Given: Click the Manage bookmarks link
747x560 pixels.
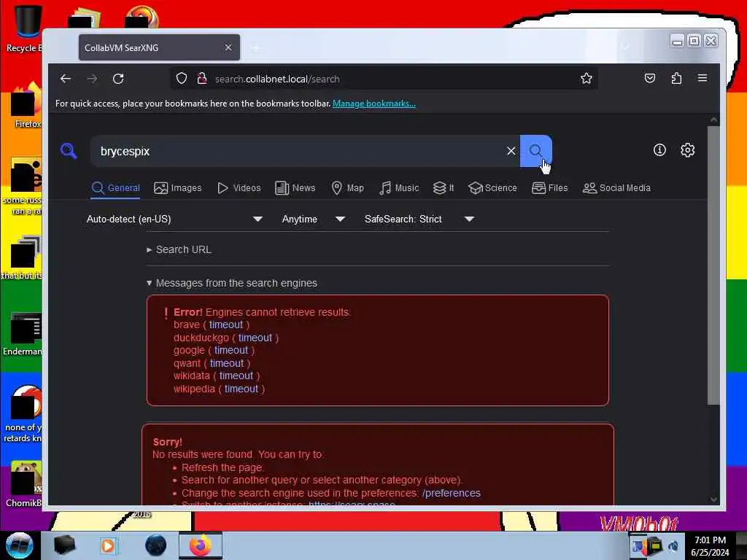Looking at the screenshot, I should coord(374,104).
